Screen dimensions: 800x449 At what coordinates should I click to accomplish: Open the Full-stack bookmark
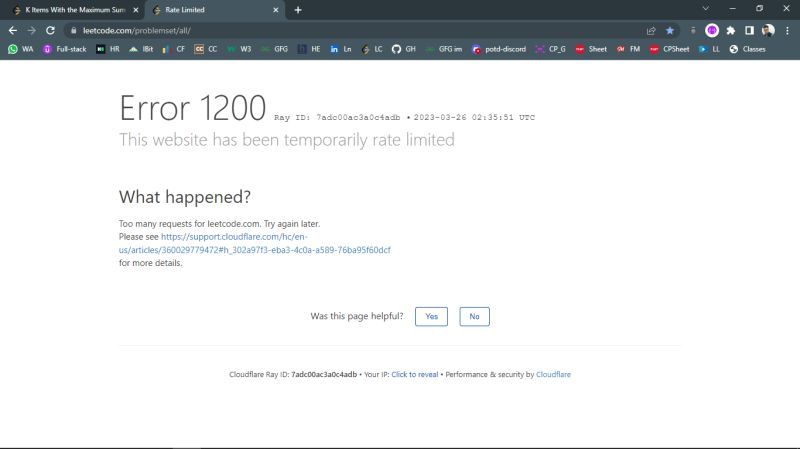65,49
